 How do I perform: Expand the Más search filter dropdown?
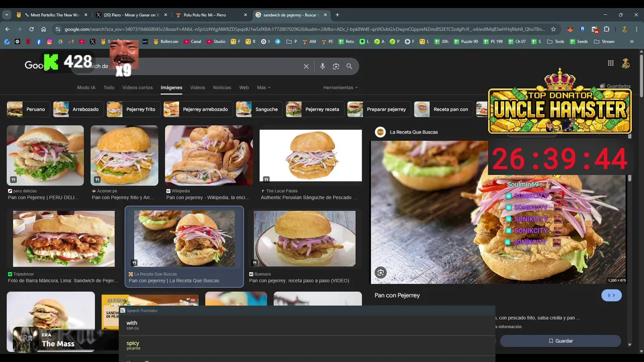264,87
